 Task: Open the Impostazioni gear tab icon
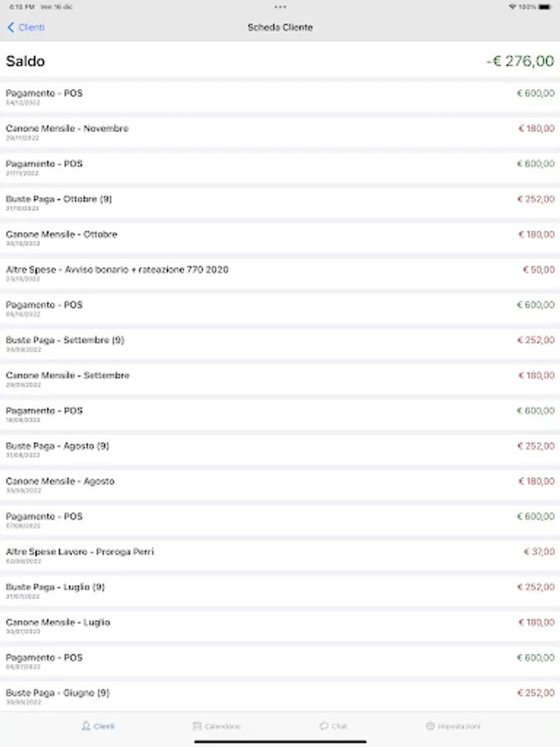[x=431, y=726]
